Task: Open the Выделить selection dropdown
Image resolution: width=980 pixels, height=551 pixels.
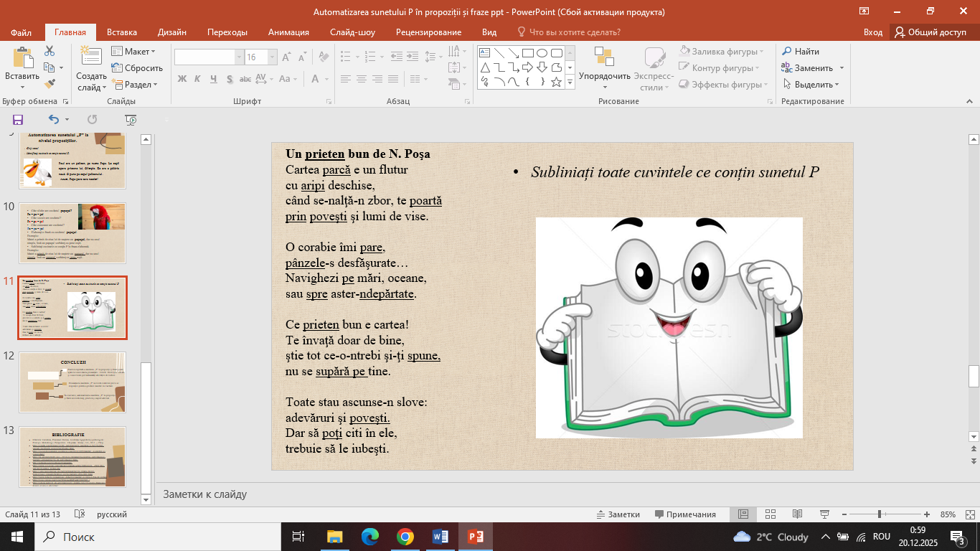Action: [x=811, y=85]
